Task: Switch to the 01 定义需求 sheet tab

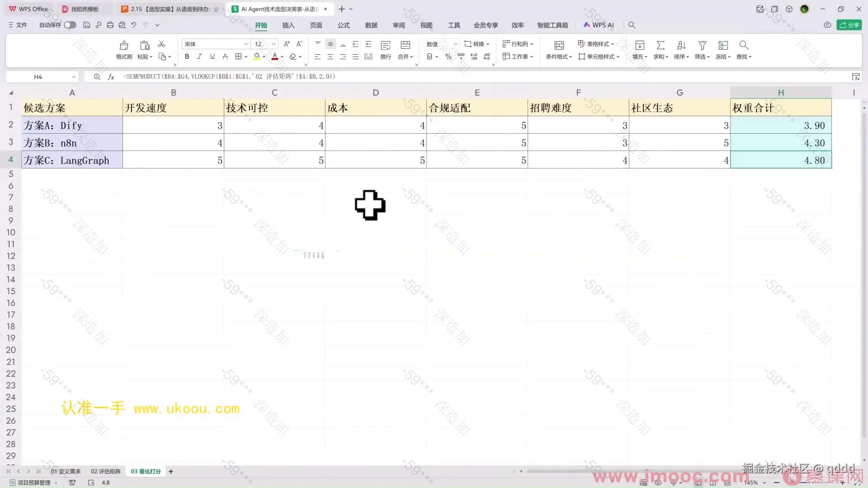Action: point(66,471)
